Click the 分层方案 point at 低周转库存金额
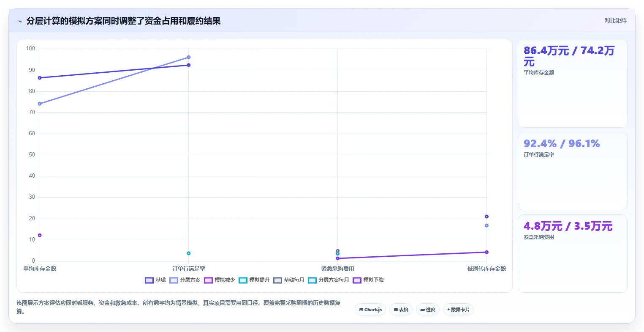 [486, 225]
